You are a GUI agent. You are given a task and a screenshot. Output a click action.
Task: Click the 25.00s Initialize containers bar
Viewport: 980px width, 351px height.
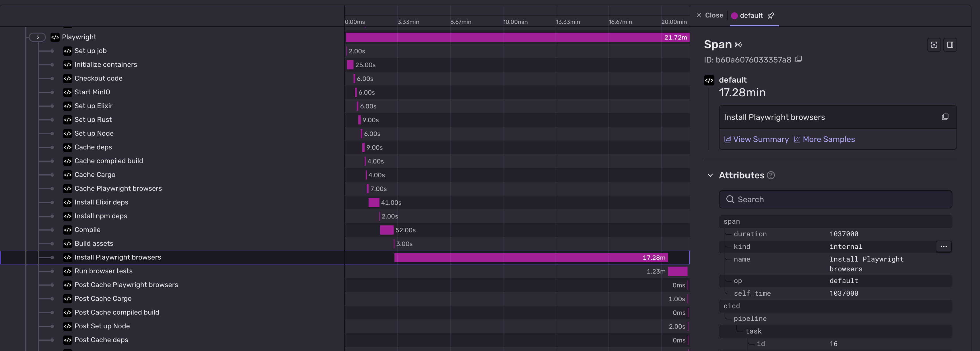[350, 65]
